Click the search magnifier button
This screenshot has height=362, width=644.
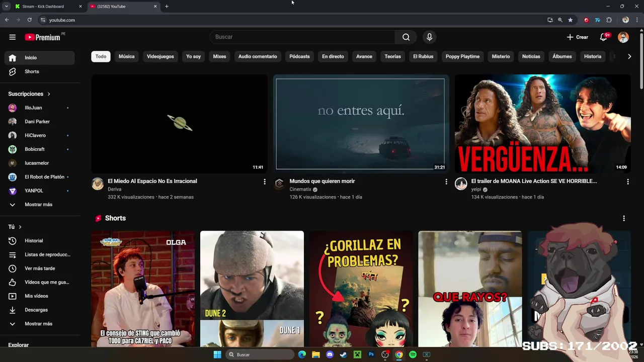tap(406, 37)
